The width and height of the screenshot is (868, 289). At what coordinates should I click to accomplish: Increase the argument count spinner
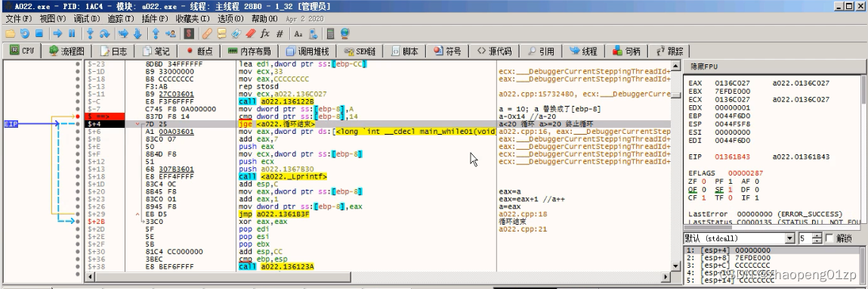coord(817,236)
